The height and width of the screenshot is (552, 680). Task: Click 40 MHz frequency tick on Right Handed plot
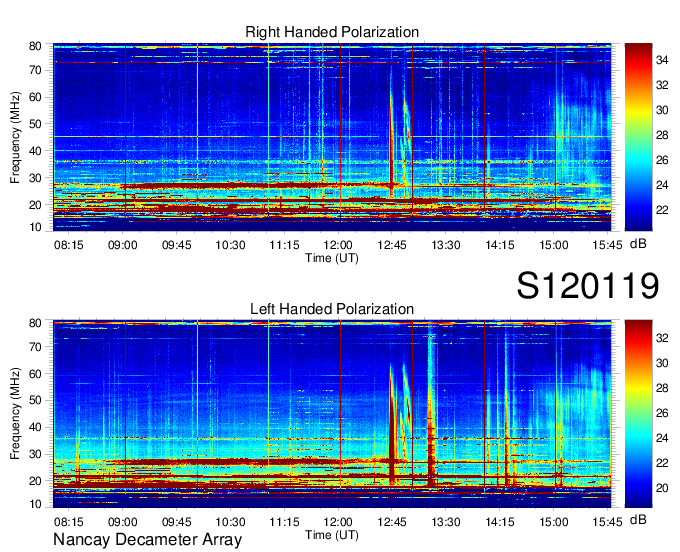35,151
